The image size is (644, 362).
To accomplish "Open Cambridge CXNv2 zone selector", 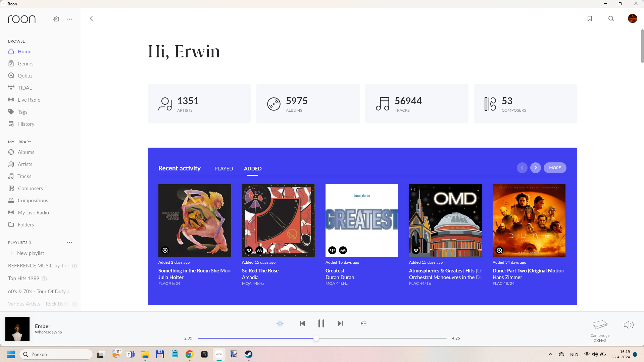I will [600, 331].
